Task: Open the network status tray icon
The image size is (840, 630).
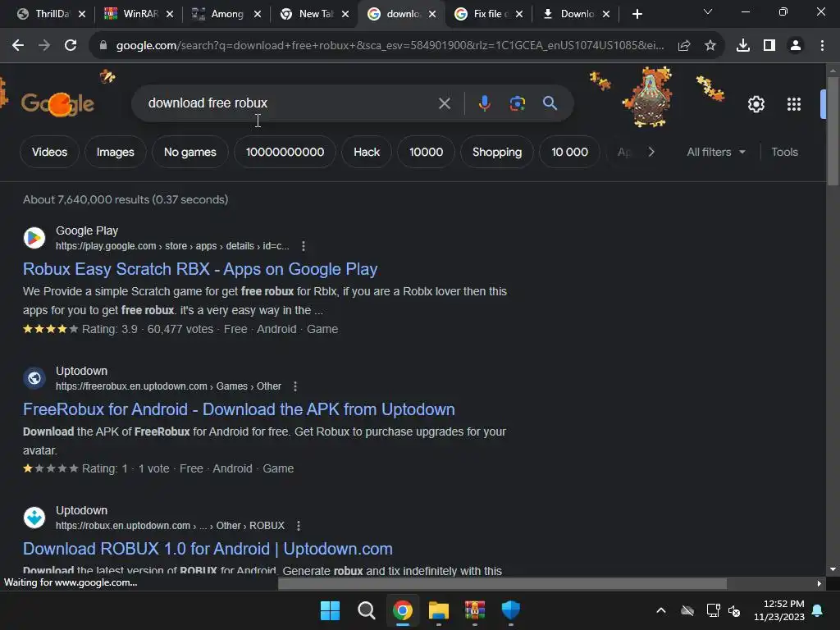Action: coord(713,610)
